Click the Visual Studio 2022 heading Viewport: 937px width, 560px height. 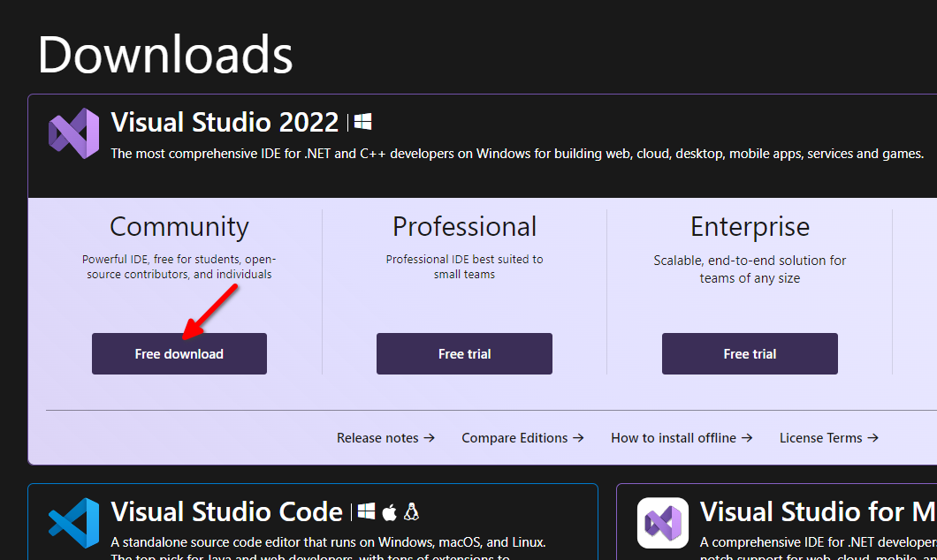[x=225, y=123]
